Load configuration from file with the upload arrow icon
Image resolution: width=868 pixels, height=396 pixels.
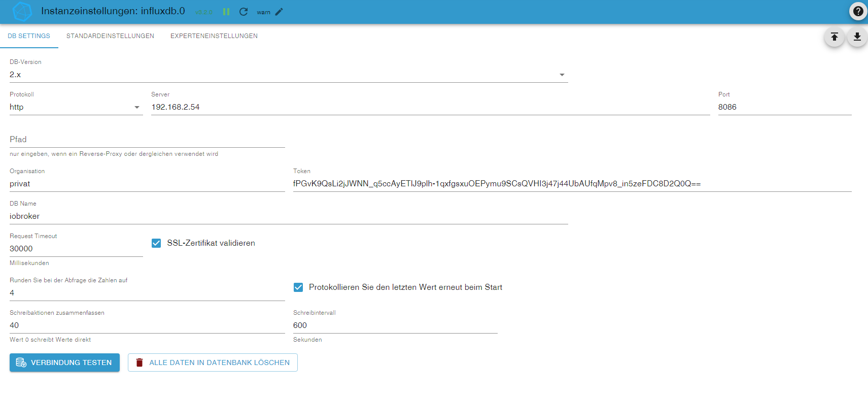834,37
